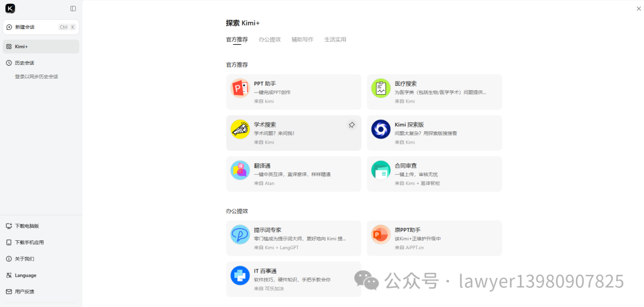Click description 该Kimi+正维护升级中

click(417, 239)
